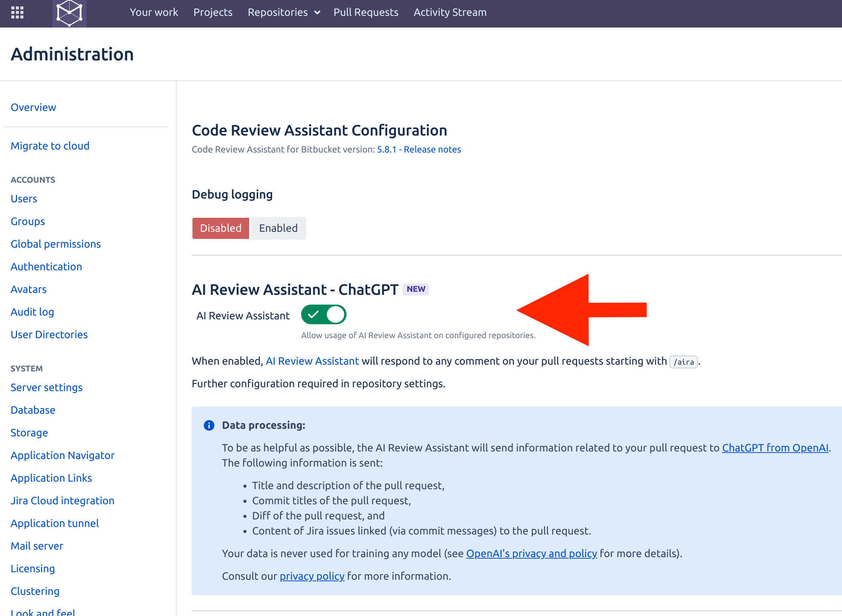Go to Jira Cloud integration
The width and height of the screenshot is (842, 616).
click(x=63, y=500)
